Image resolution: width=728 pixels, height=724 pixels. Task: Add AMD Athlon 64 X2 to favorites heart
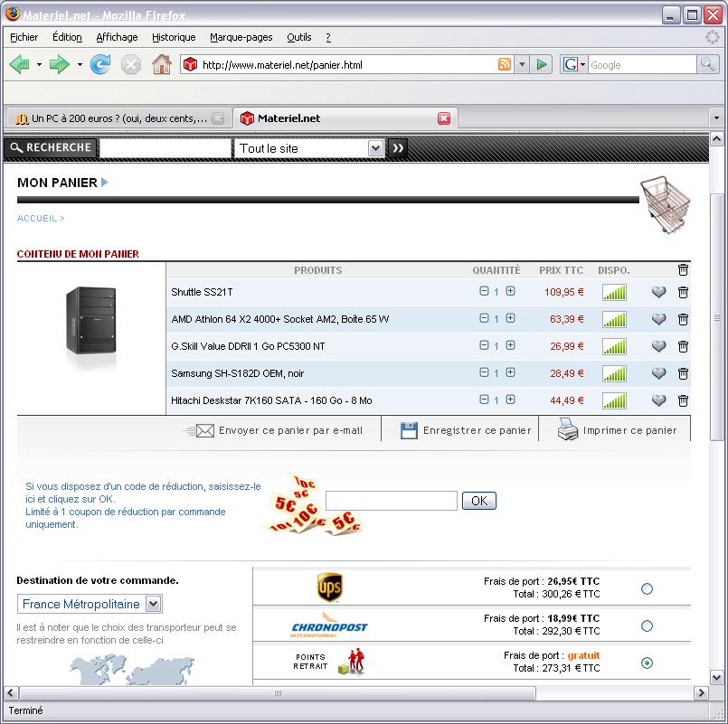[x=659, y=319]
